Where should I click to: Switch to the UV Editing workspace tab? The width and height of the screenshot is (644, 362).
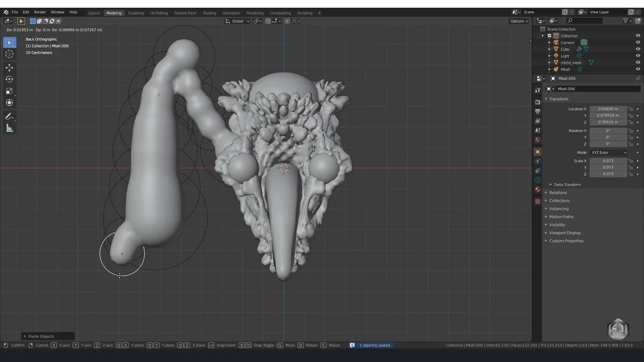[x=159, y=13]
